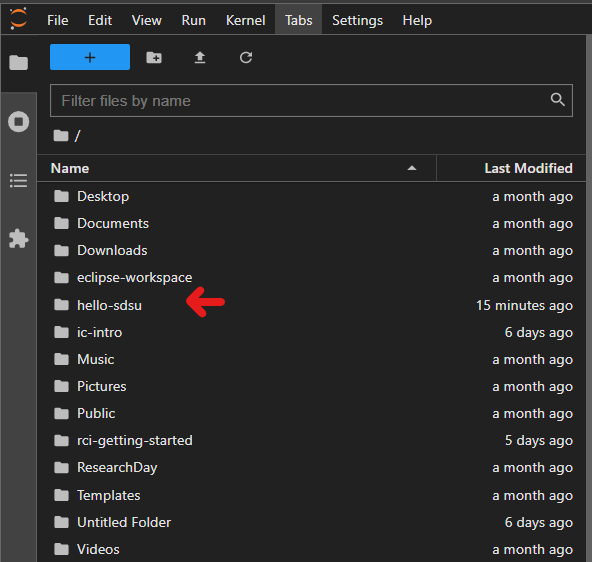Select the ResearchDay folder name
Image resolution: width=592 pixels, height=562 pixels.
(117, 468)
